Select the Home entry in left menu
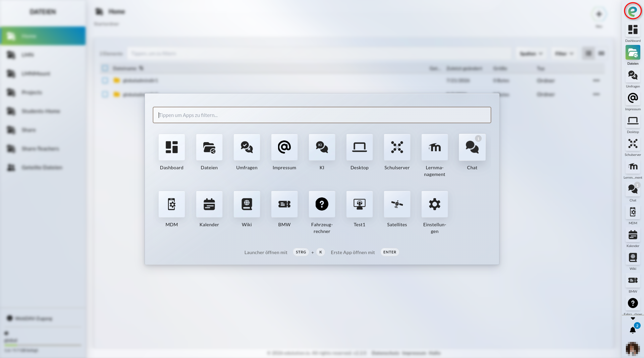This screenshot has height=358, width=644. pyautogui.click(x=43, y=36)
